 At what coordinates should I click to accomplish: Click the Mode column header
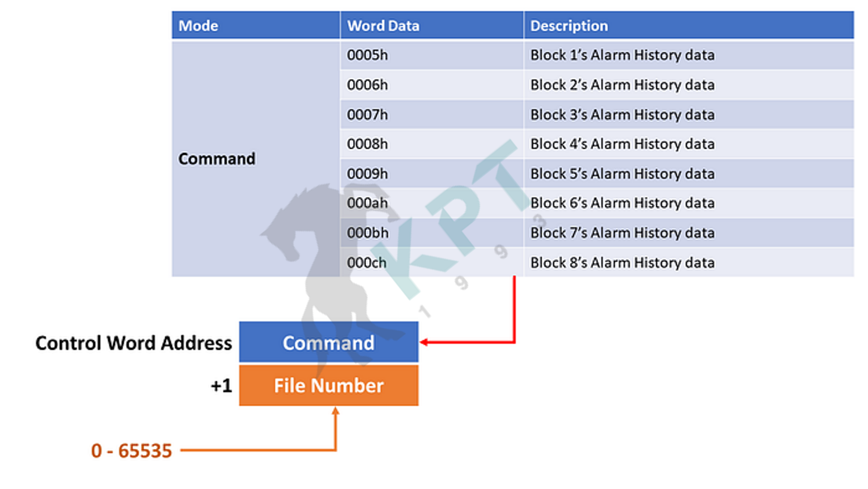pyautogui.click(x=256, y=25)
